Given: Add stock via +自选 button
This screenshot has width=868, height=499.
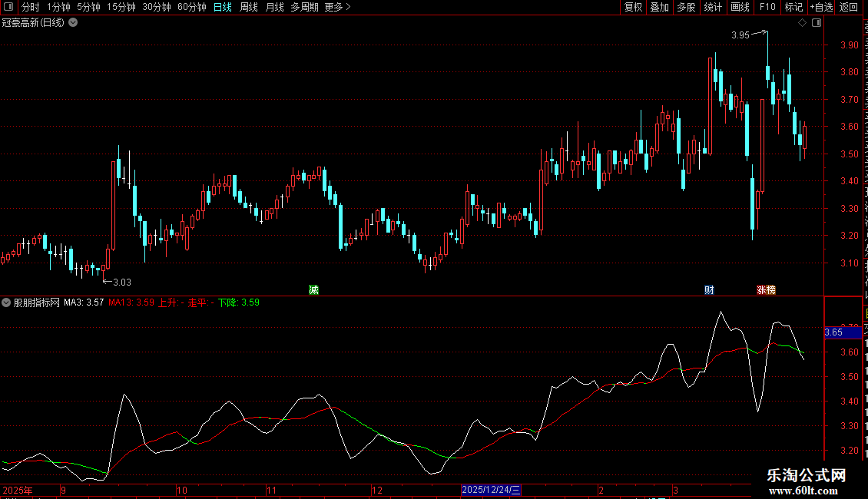Looking at the screenshot, I should point(821,7).
